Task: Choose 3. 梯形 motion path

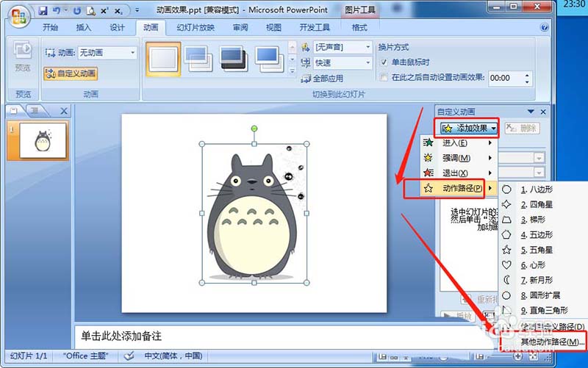Action: (542, 220)
